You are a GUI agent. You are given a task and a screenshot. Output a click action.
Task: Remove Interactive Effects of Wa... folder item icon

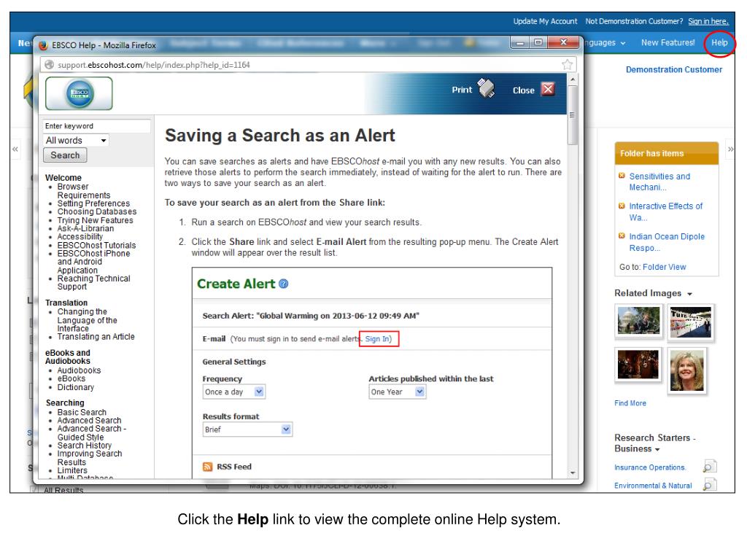622,206
